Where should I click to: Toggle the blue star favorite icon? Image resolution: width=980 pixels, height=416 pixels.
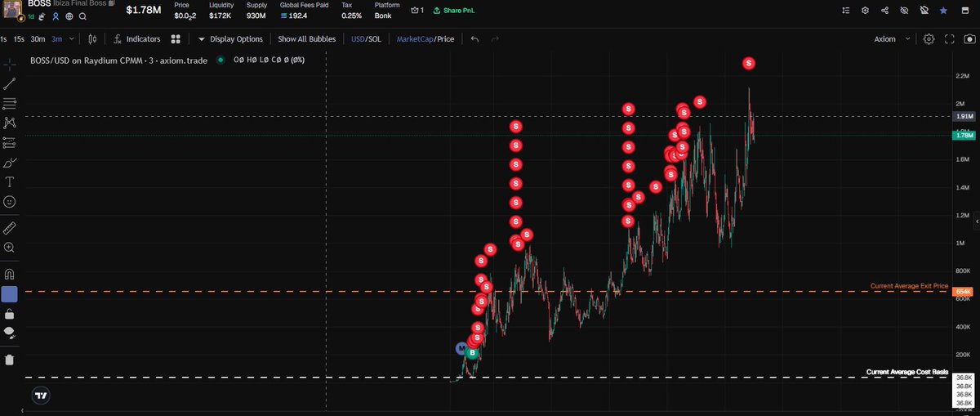click(943, 11)
